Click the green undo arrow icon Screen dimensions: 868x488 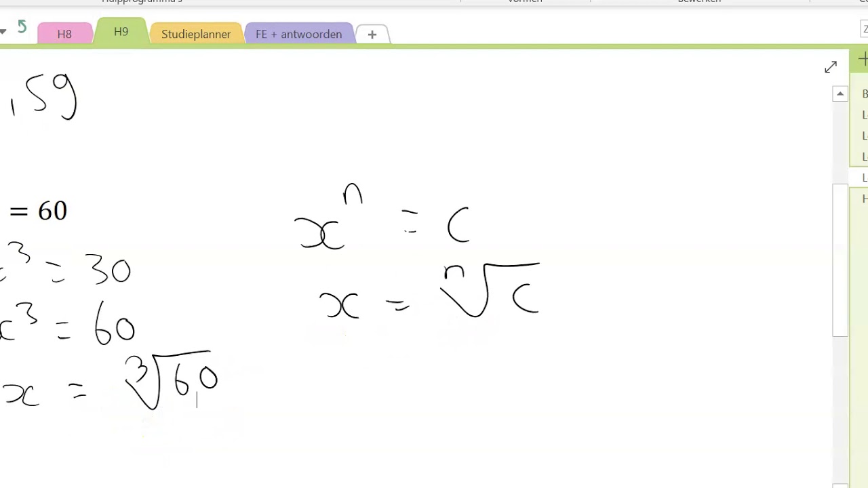(22, 27)
